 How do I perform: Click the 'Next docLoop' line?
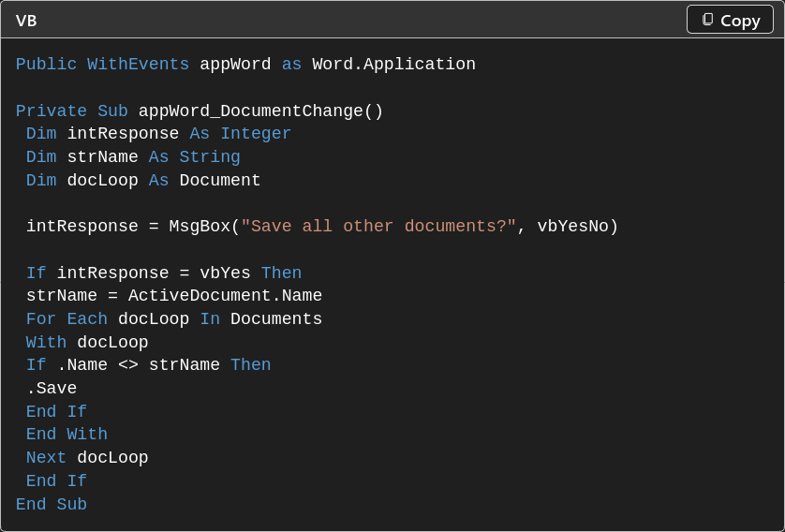pyautogui.click(x=86, y=457)
